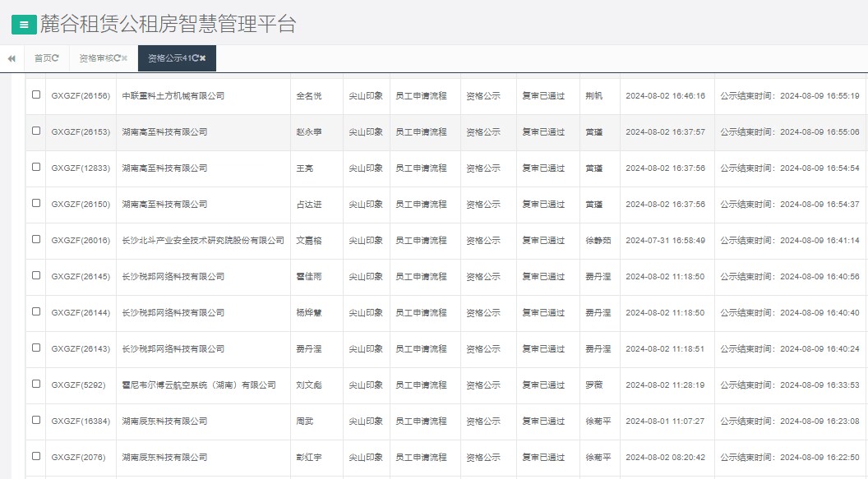868x479 pixels.
Task: Switch to the 资格审核 tab
Action: 99,58
